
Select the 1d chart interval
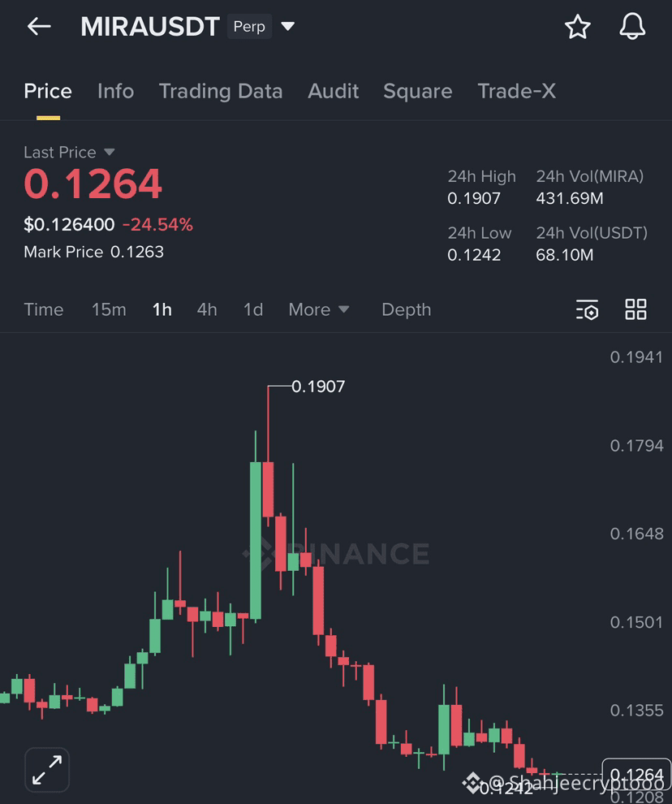(x=252, y=309)
